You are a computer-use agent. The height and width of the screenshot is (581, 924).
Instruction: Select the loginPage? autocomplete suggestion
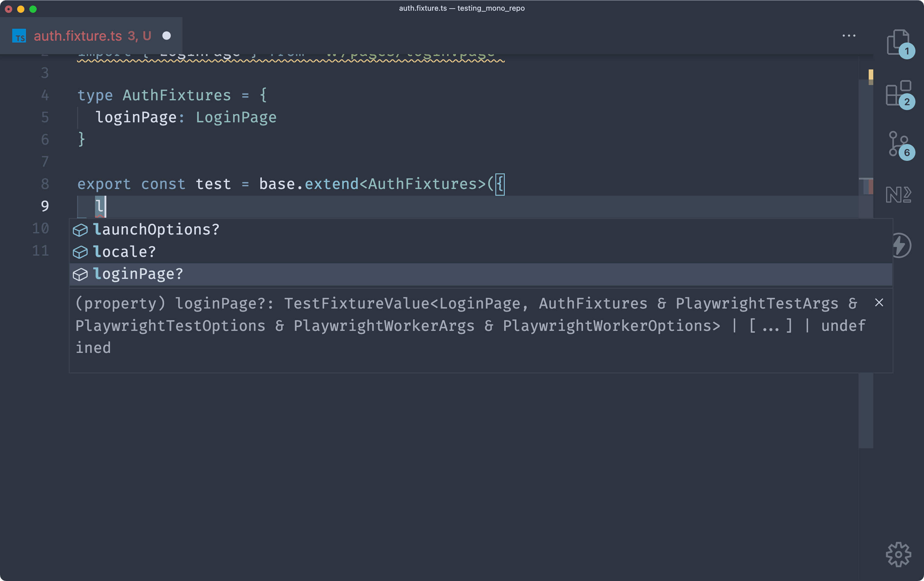click(138, 273)
